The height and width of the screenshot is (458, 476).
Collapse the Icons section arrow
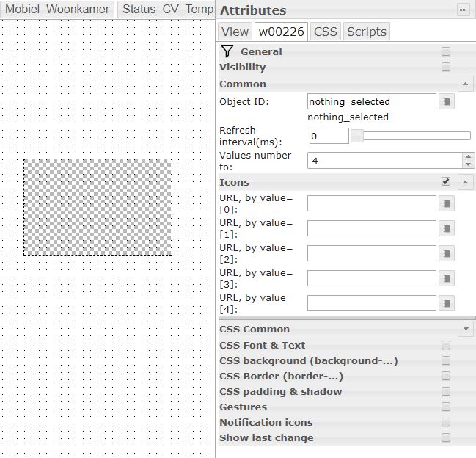click(466, 182)
